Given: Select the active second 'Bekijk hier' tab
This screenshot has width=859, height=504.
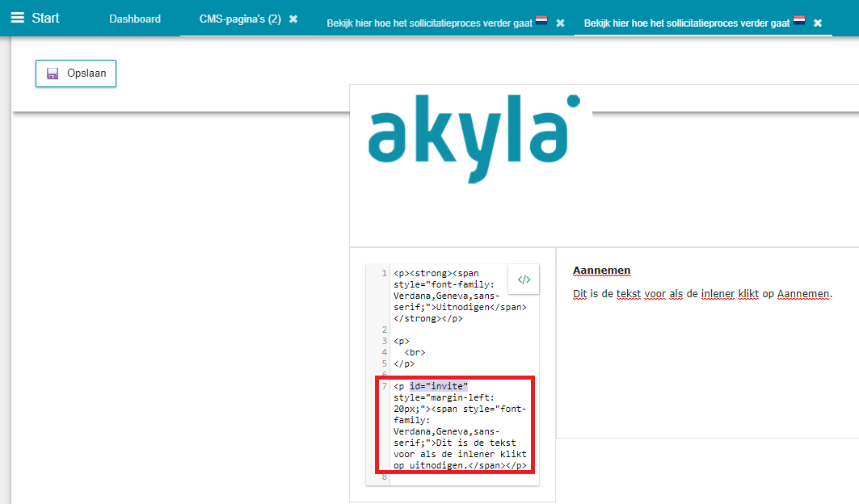Looking at the screenshot, I should coord(687,23).
